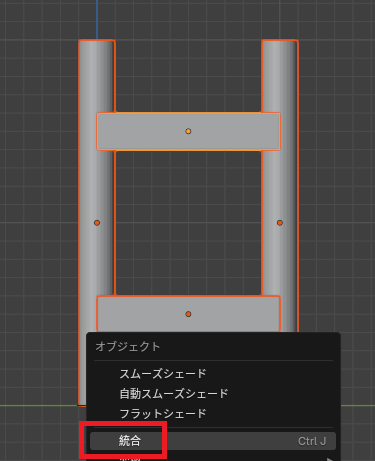The width and height of the screenshot is (375, 461).
Task: Select the bottom crossbar's origin point
Action: [x=188, y=314]
